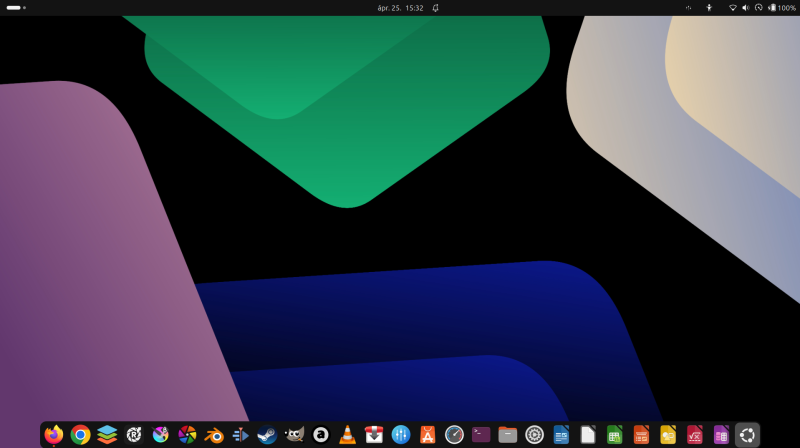Click the Activities workspace indicator
The height and width of the screenshot is (448, 800).
pyautogui.click(x=15, y=7)
